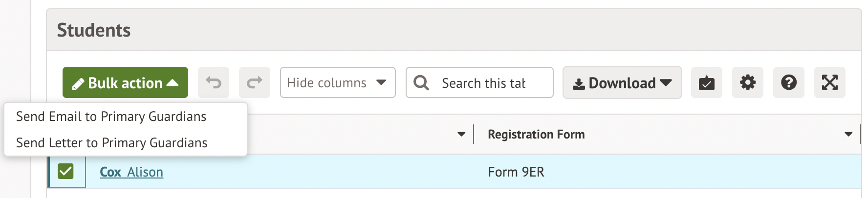This screenshot has width=868, height=198.
Task: Open the column dropdown arrow left of Registration Form
Action: pyautogui.click(x=461, y=134)
